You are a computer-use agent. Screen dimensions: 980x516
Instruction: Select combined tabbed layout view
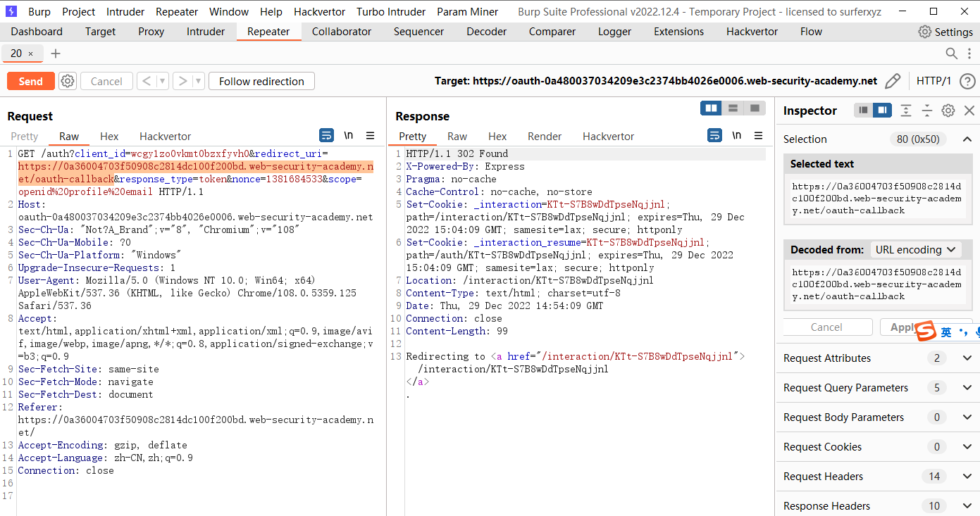pos(755,108)
